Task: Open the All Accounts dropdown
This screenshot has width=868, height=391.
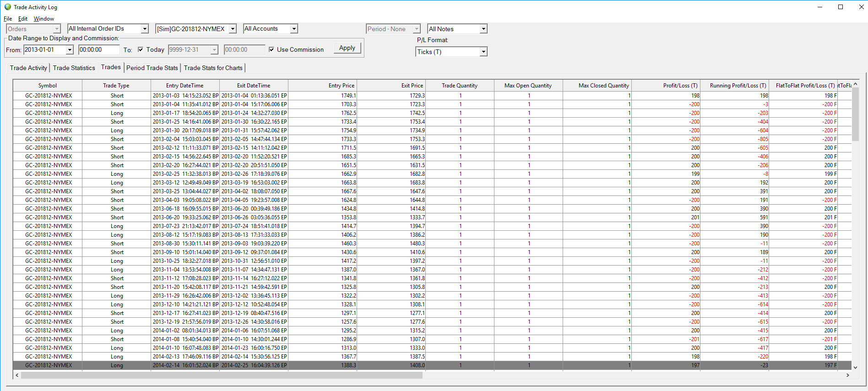Action: 271,29
